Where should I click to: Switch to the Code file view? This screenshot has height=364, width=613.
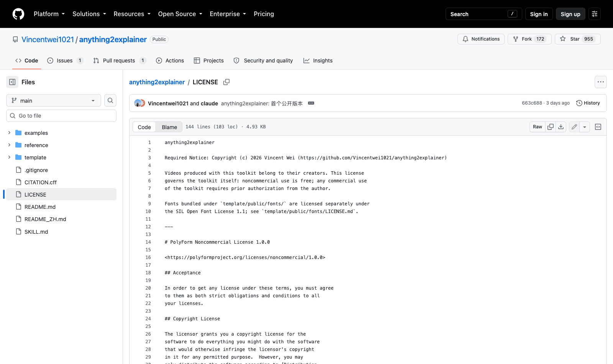[144, 127]
